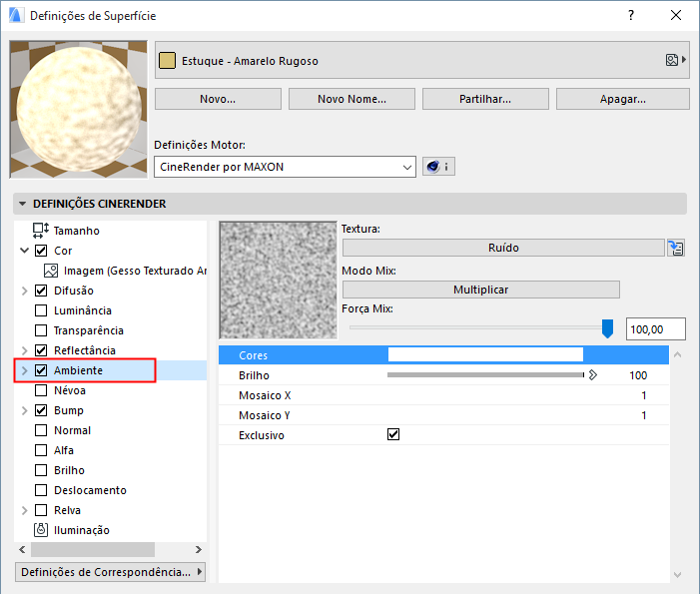Enable the Luminância channel checkbox
This screenshot has height=594, width=700.
coord(41,310)
